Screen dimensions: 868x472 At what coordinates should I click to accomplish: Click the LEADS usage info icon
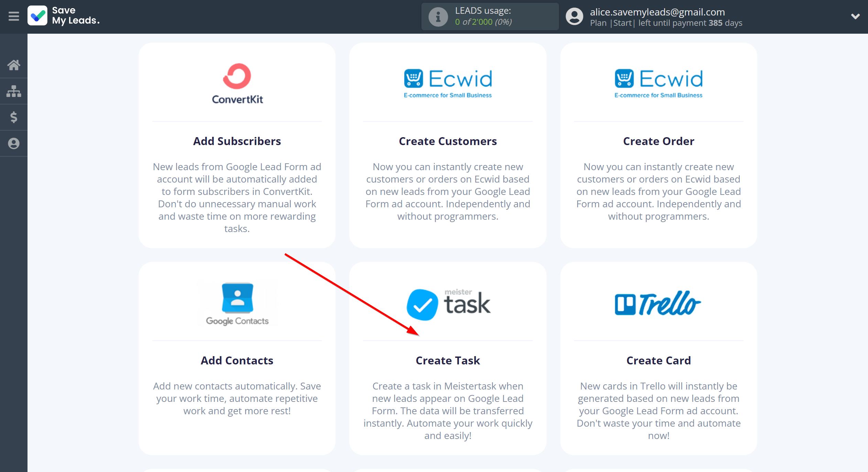pyautogui.click(x=438, y=17)
